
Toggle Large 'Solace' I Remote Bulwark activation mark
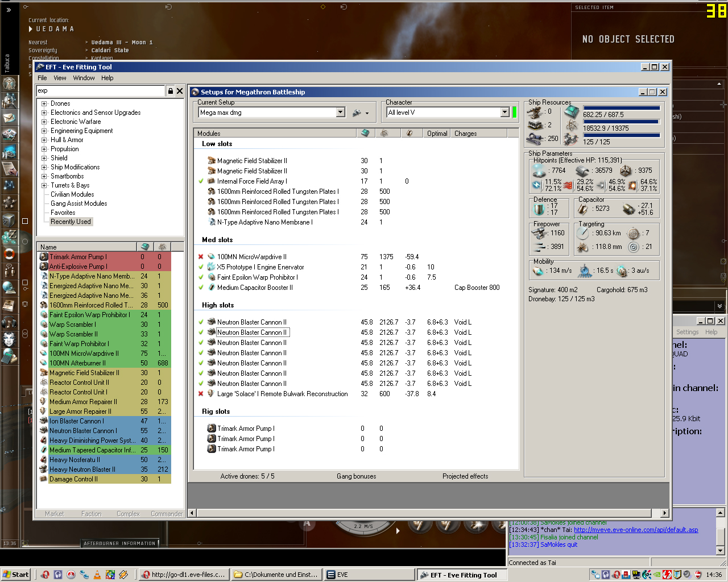pyautogui.click(x=201, y=394)
